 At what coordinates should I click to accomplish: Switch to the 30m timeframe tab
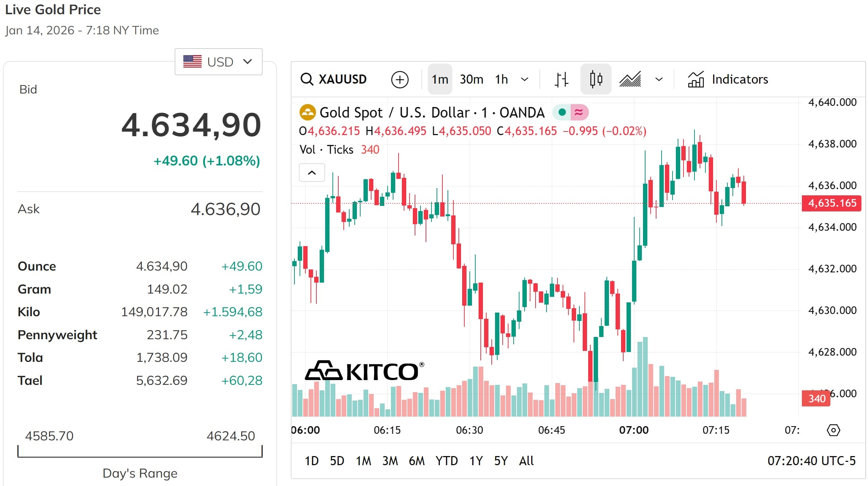click(471, 79)
